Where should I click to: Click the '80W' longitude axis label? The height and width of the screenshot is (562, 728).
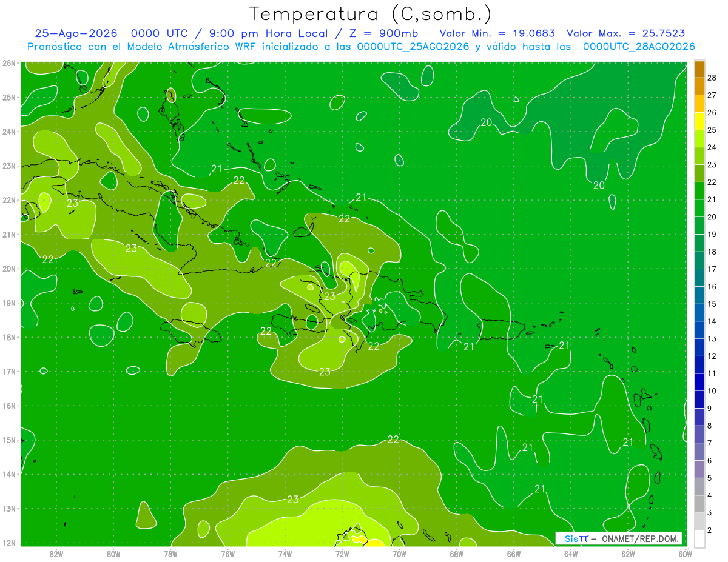click(113, 554)
